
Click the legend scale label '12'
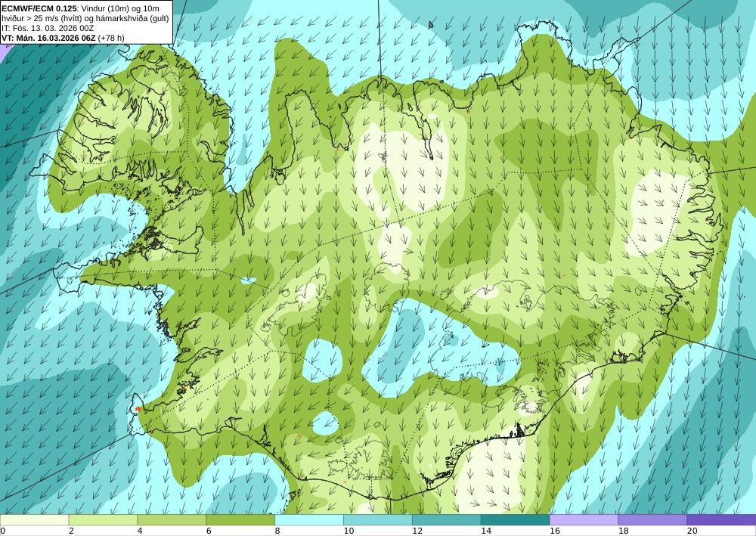coord(417,531)
